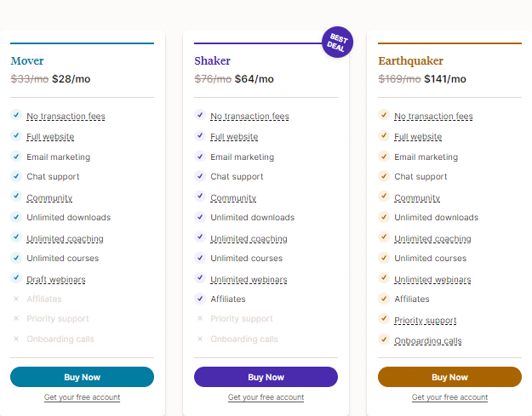Click the X icon beside Mover's Affiliates
This screenshot has width=532, height=416.
[x=16, y=299]
